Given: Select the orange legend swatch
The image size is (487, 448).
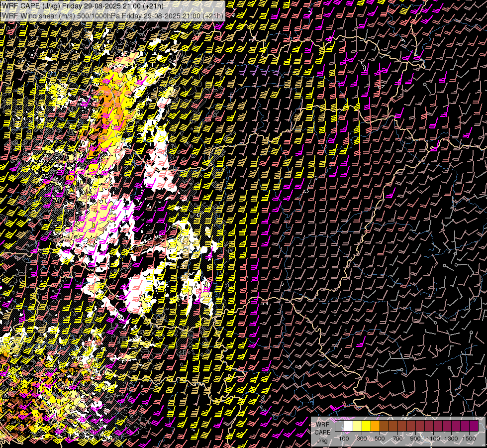Looking at the screenshot, I should point(376,426).
